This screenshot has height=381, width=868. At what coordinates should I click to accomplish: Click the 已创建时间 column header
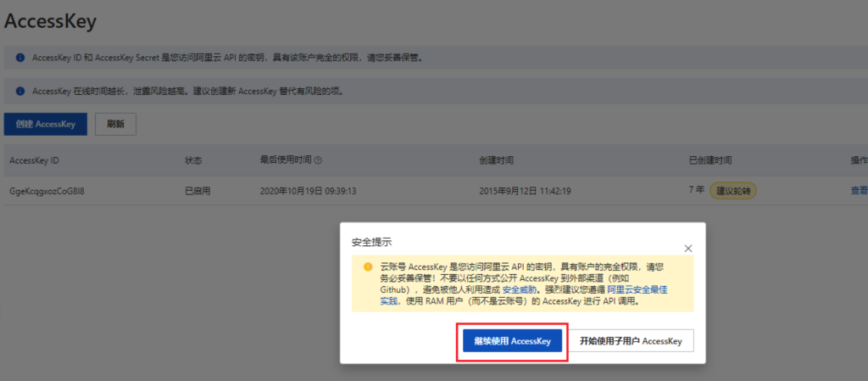[710, 160]
